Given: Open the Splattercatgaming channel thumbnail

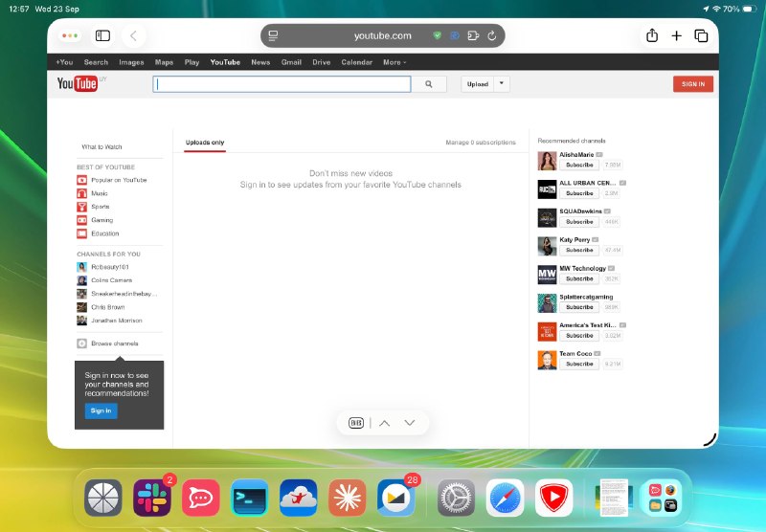Looking at the screenshot, I should coord(547,303).
